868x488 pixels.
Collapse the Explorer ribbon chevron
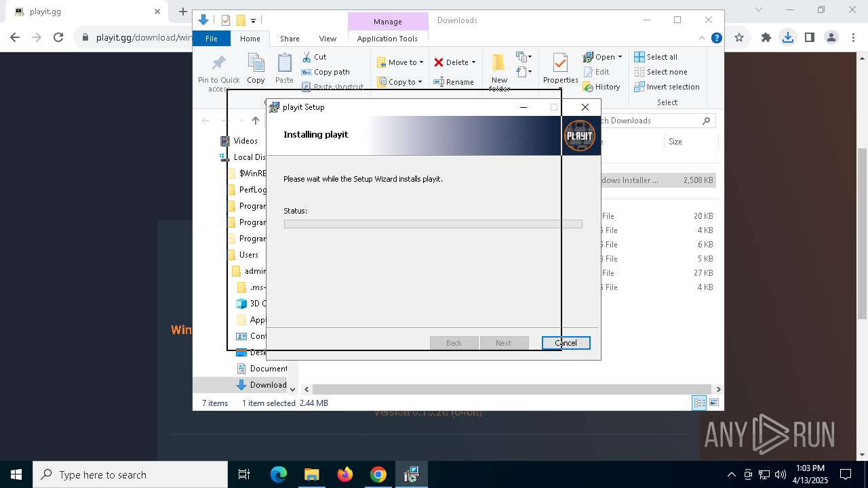tap(702, 39)
